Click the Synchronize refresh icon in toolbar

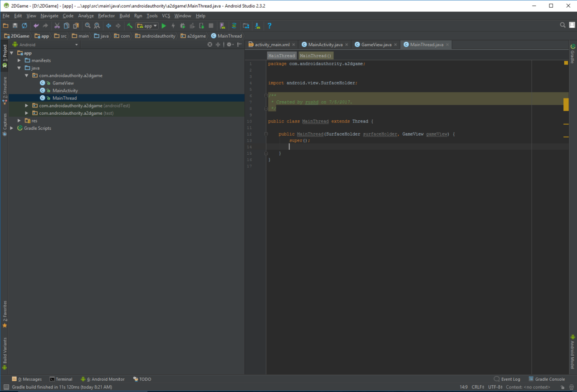click(x=24, y=26)
